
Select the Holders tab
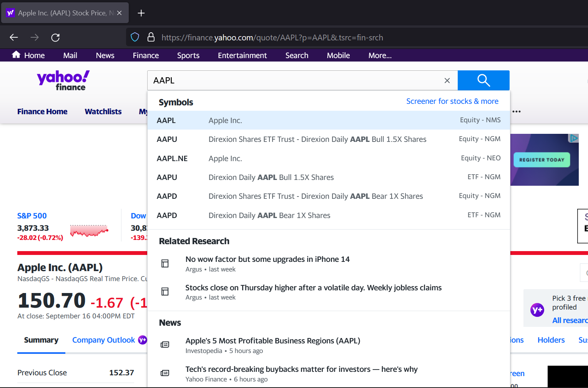pyautogui.click(x=551, y=340)
